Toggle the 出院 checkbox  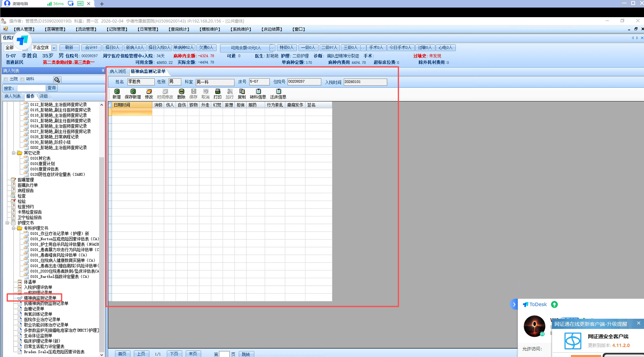pyautogui.click(x=6, y=79)
